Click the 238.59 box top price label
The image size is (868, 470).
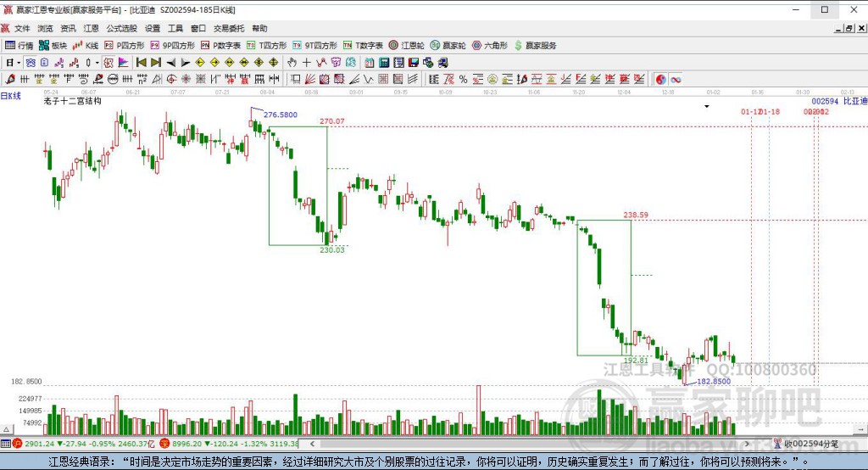(x=636, y=215)
